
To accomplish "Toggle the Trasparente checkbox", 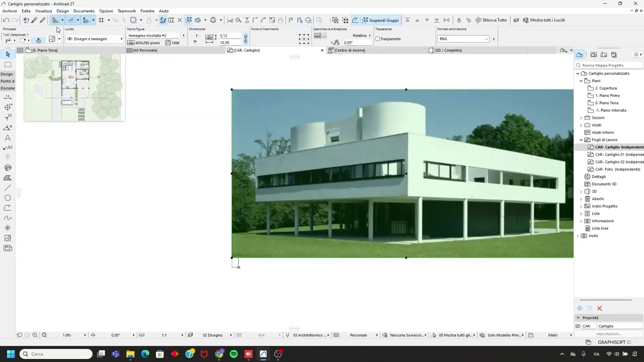I will click(x=377, y=39).
